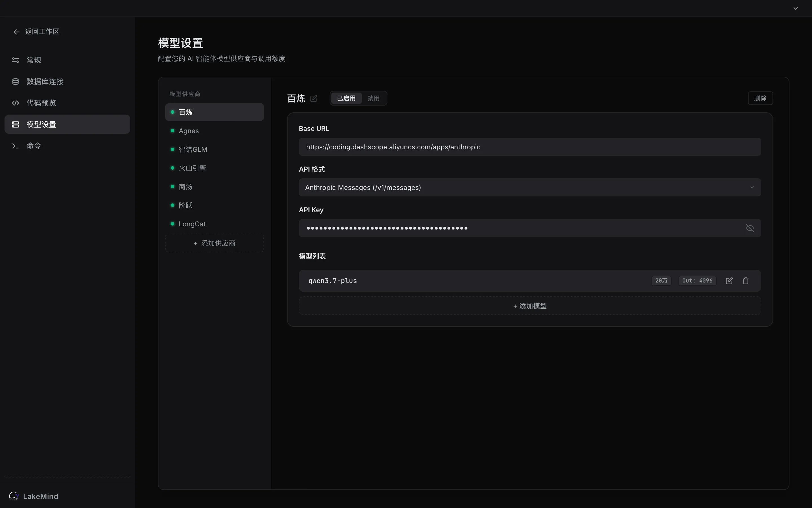The image size is (812, 508).
Task: Select the 火山引擎 provider
Action: pos(214,168)
